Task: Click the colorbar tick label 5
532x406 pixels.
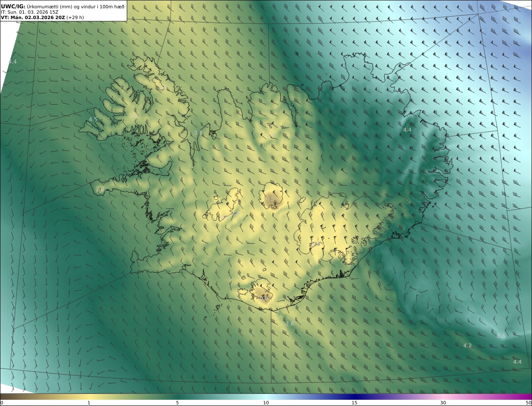Action: pyautogui.click(x=177, y=403)
